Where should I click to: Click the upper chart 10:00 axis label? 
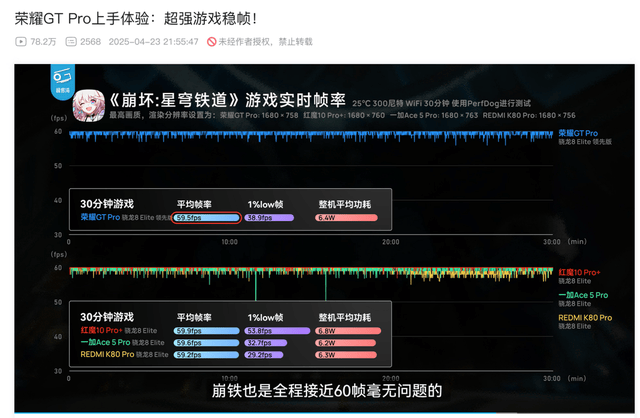pos(229,242)
